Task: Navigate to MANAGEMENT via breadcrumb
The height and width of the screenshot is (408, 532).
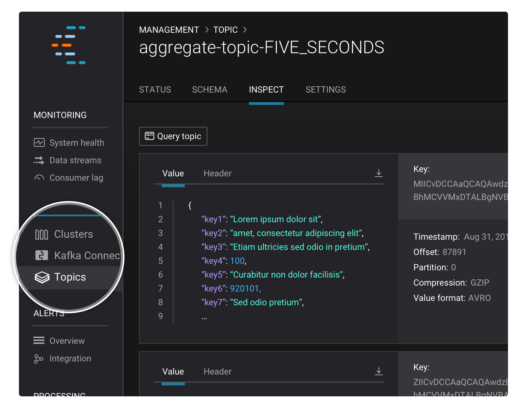Action: 169,30
